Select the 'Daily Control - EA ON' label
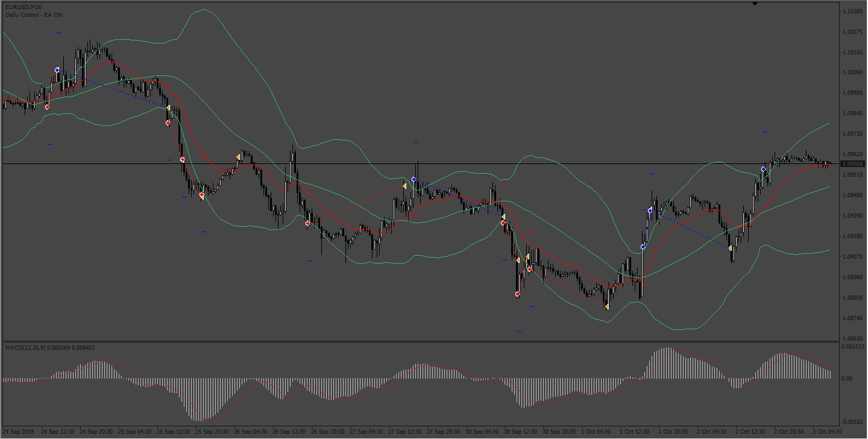Viewport: 868px width, 439px height. point(34,14)
